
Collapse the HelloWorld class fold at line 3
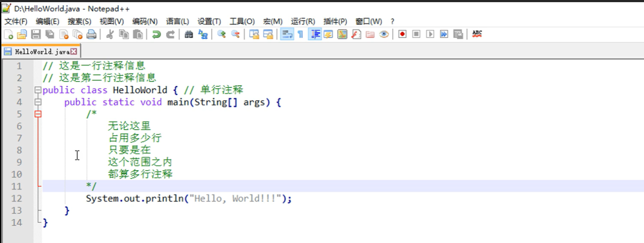pos(38,90)
